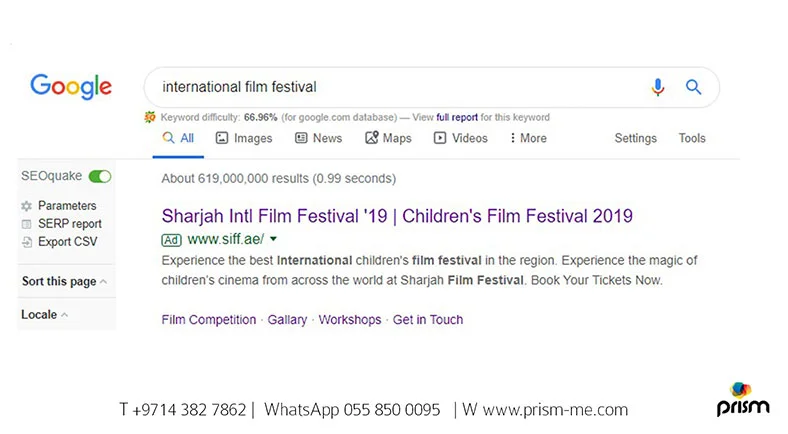Click the microphone voice search icon
788x434 pixels.
(657, 87)
